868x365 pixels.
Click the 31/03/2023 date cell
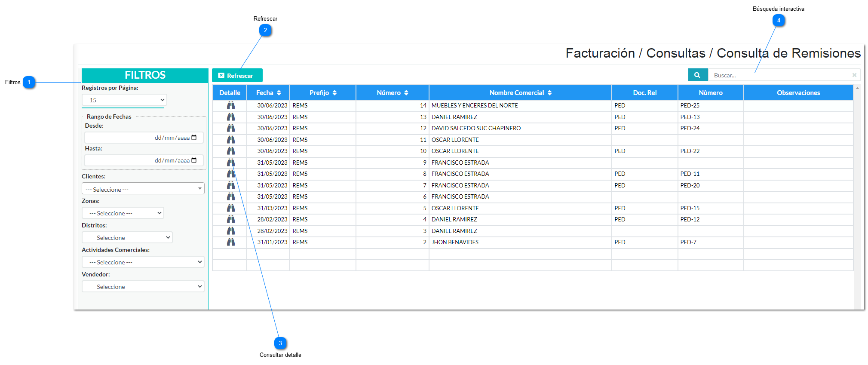[x=268, y=208]
